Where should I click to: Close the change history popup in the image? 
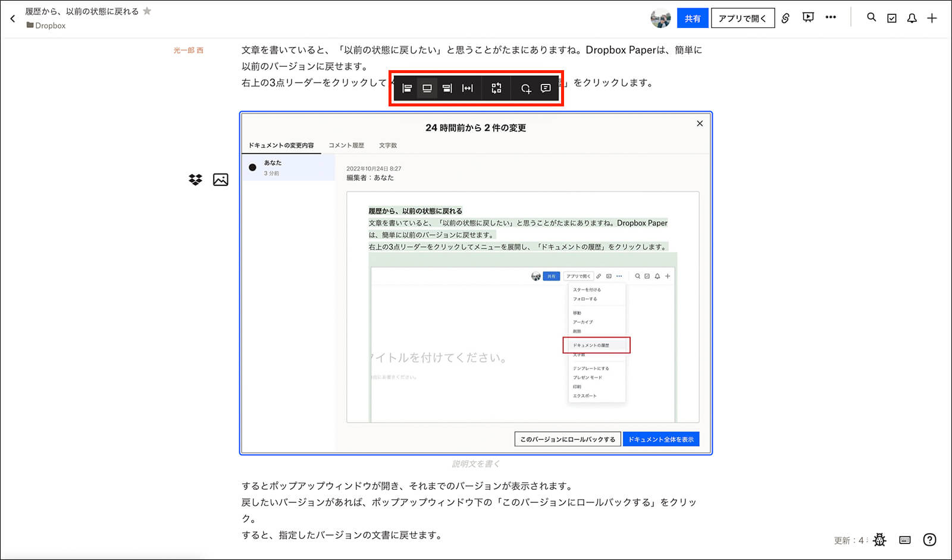700,124
